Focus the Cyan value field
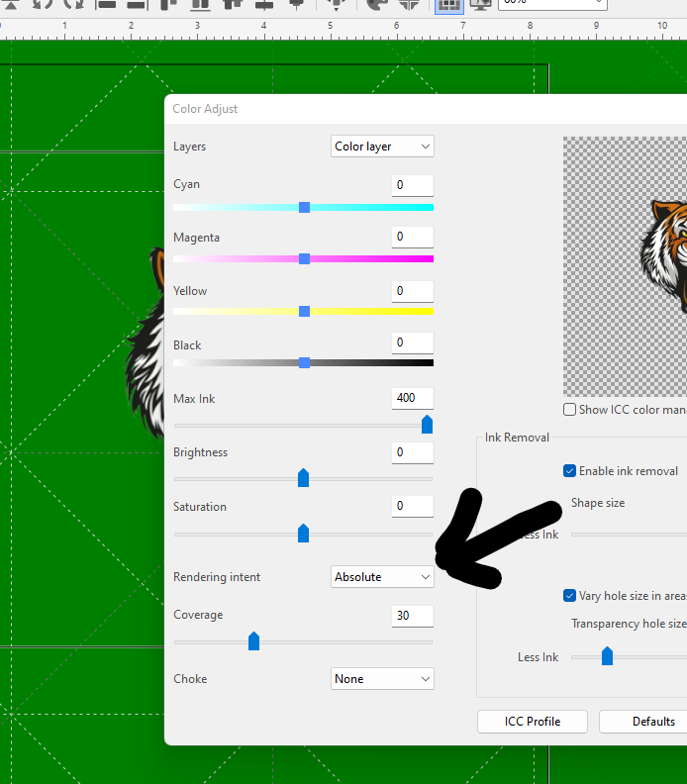Image resolution: width=687 pixels, height=784 pixels. pos(413,185)
